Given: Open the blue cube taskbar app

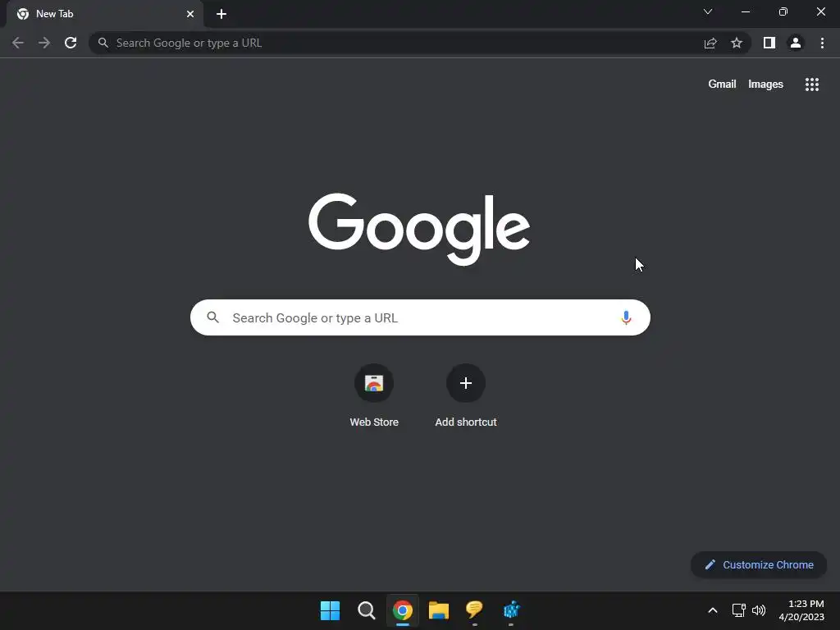Looking at the screenshot, I should (511, 609).
